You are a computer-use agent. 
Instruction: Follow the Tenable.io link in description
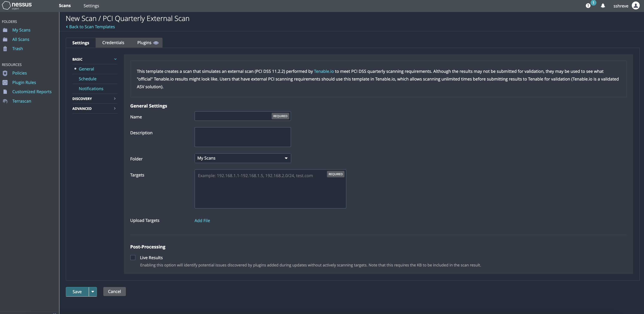pyautogui.click(x=324, y=71)
